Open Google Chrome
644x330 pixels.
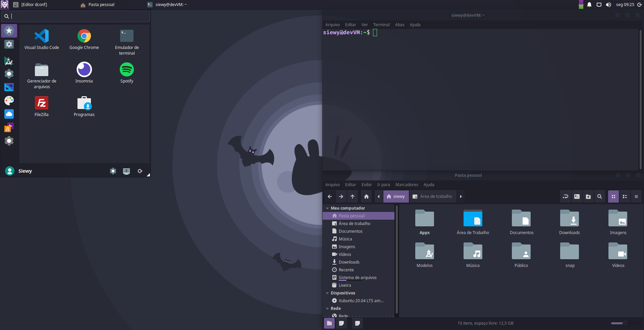pos(84,39)
